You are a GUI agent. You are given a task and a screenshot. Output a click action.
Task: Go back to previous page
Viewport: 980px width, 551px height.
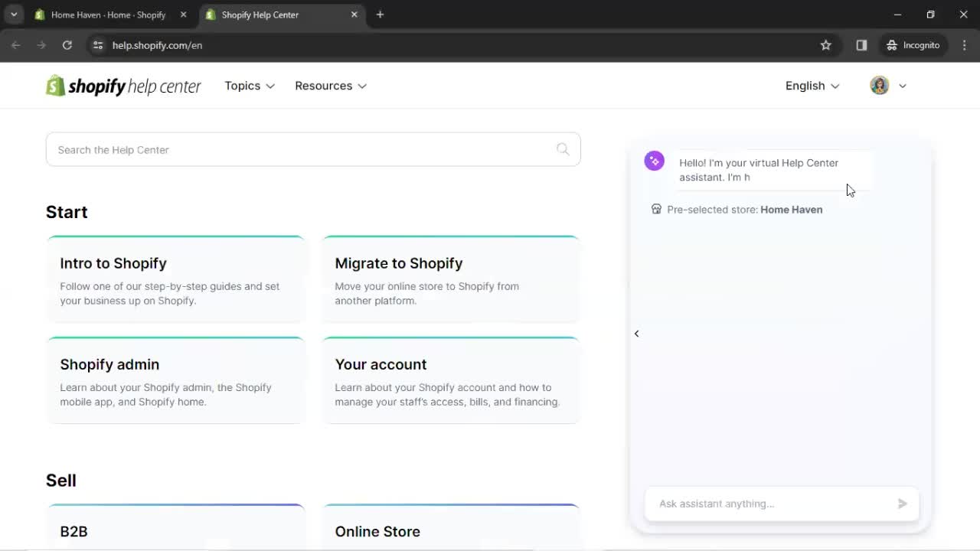pyautogui.click(x=15, y=45)
